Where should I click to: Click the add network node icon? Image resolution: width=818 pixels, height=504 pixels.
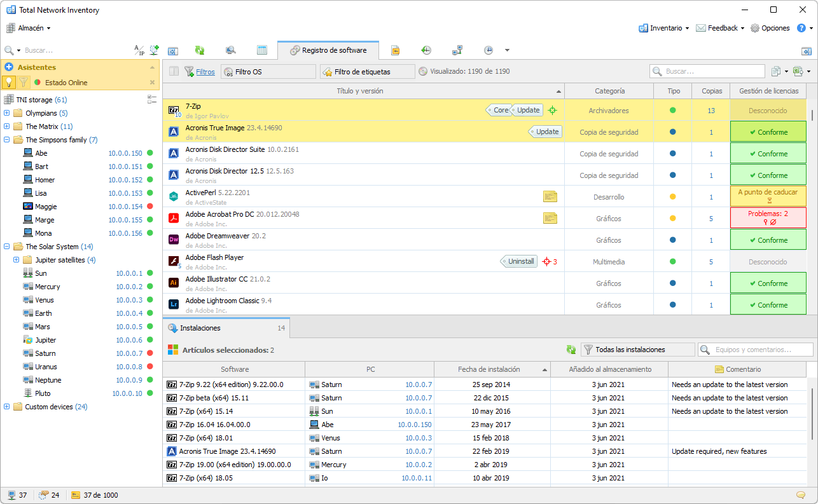155,50
